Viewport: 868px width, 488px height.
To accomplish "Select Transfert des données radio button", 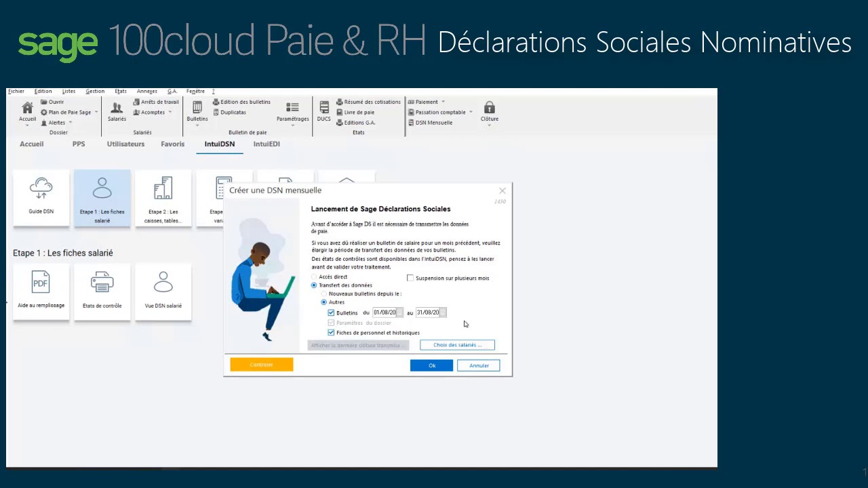I will coord(314,285).
